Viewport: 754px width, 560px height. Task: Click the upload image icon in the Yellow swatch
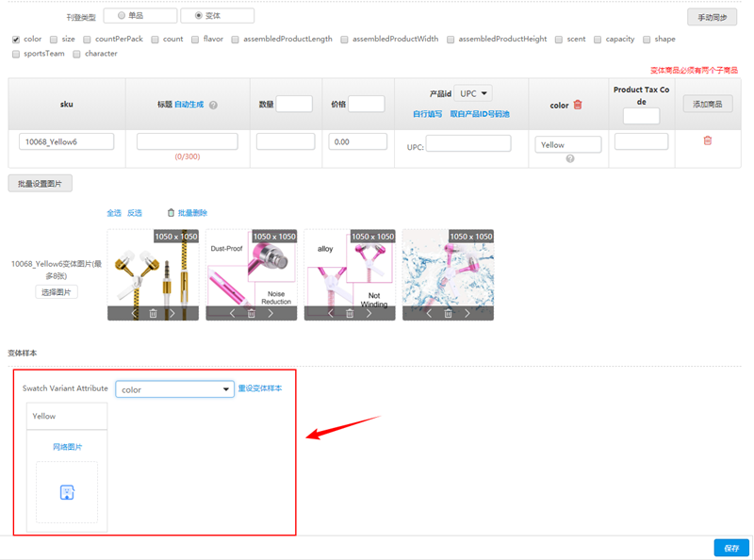[x=67, y=492]
